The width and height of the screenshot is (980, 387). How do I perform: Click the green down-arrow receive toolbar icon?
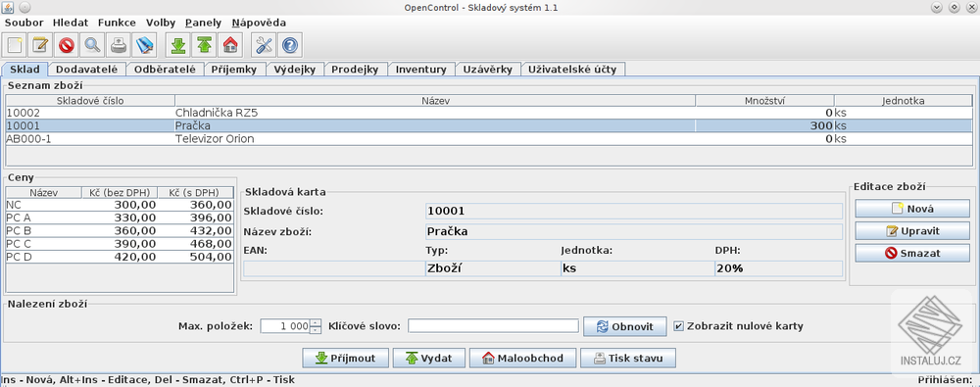pos(178,46)
